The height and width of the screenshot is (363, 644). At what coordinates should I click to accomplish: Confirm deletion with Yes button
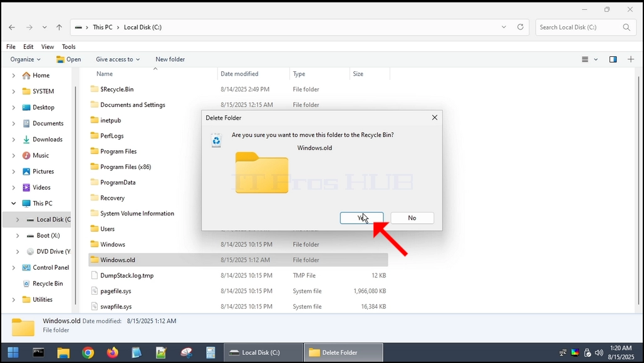362,218
